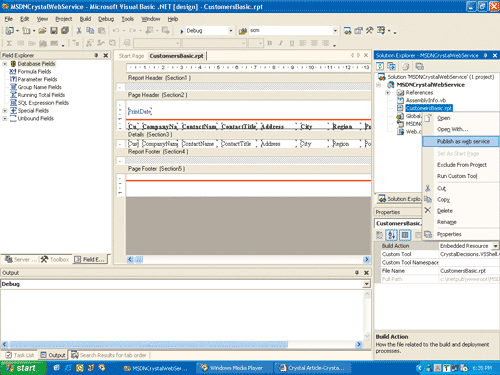Click the Open File folder icon
500x375 pixels.
click(42, 31)
